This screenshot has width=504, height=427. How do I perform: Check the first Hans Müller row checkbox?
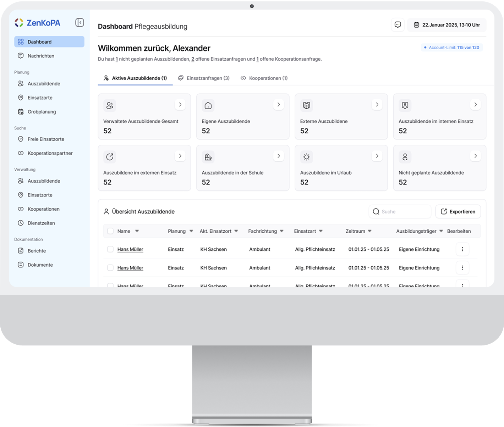(110, 249)
